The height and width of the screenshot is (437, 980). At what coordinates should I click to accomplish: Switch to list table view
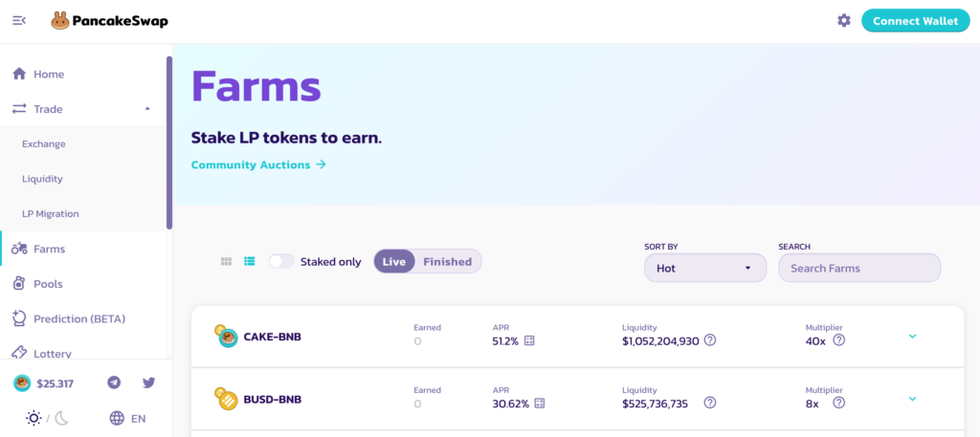(x=250, y=261)
